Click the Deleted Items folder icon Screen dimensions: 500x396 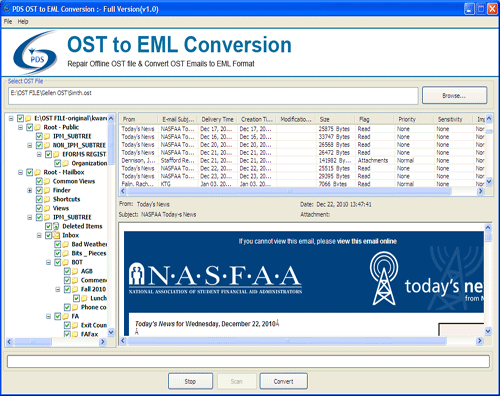point(56,226)
